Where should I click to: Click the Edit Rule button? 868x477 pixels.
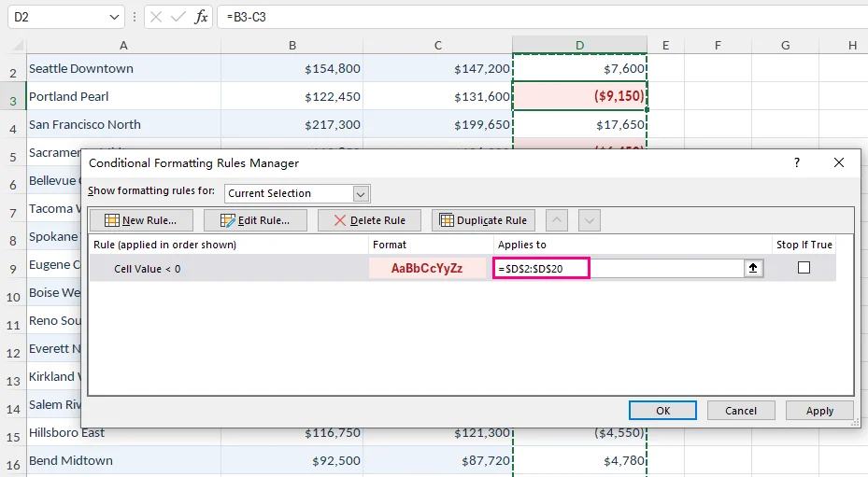(255, 220)
